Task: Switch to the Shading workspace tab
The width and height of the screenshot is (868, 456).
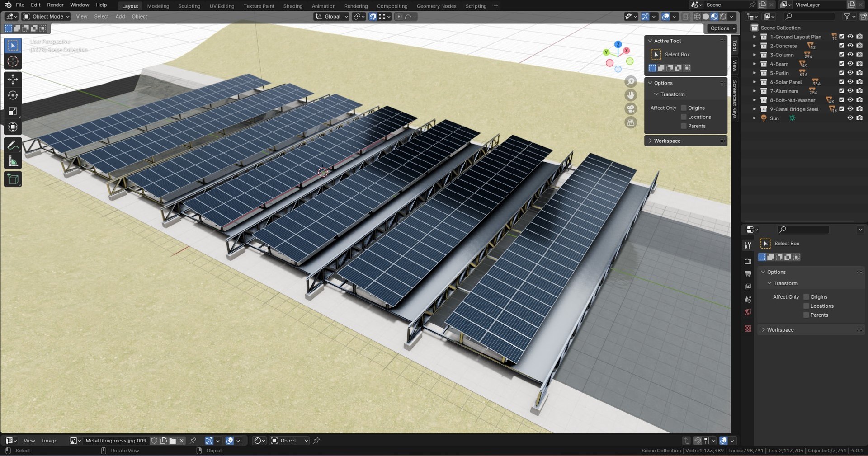Action: click(293, 6)
